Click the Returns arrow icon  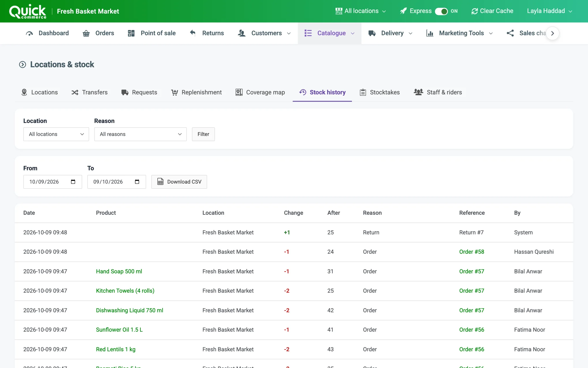tap(193, 33)
